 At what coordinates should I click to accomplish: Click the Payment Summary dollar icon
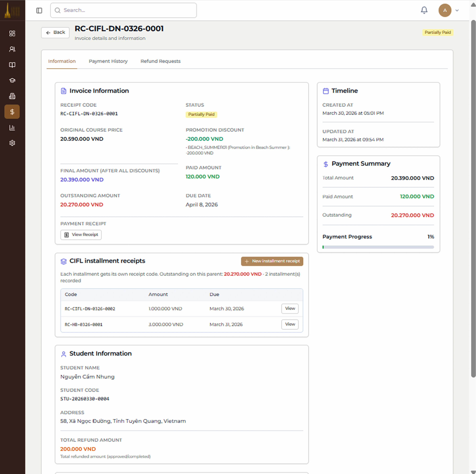click(326, 164)
